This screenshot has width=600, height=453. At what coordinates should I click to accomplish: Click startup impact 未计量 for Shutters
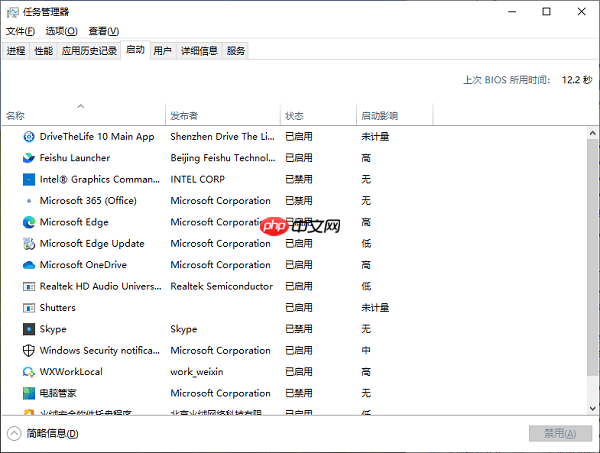375,308
